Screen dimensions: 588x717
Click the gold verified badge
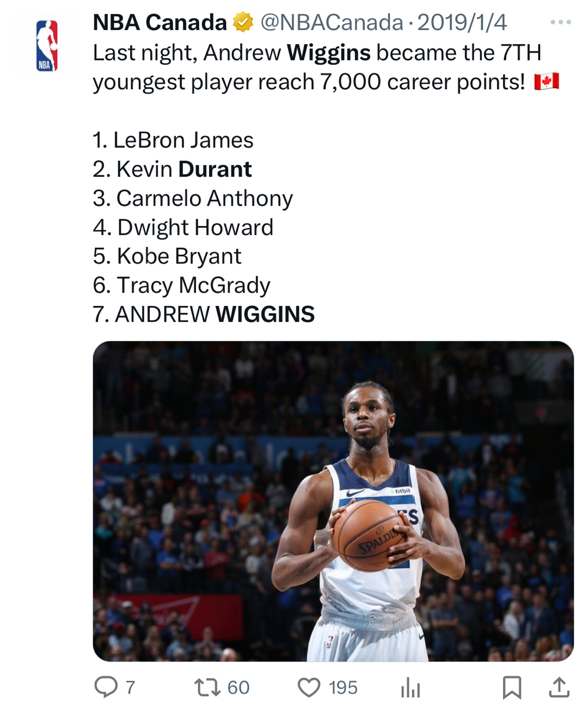pos(243,22)
